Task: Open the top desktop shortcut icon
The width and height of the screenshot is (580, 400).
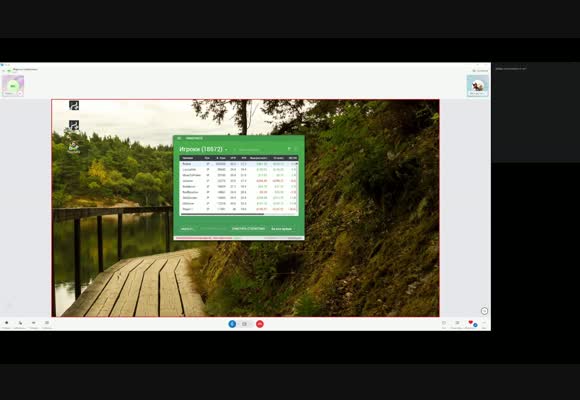Action: (x=74, y=105)
